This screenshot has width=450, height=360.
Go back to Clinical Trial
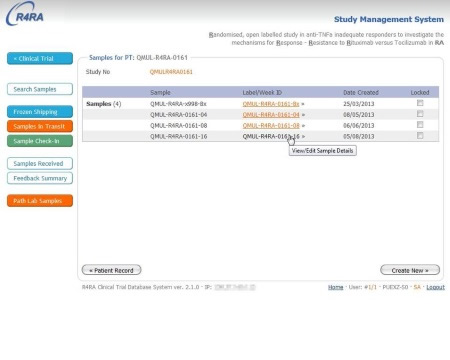tap(40, 58)
